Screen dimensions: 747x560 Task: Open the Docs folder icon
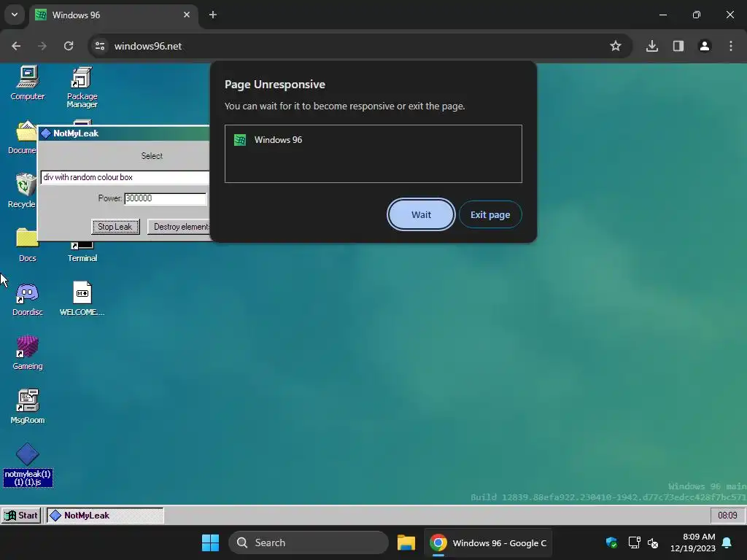tap(27, 245)
